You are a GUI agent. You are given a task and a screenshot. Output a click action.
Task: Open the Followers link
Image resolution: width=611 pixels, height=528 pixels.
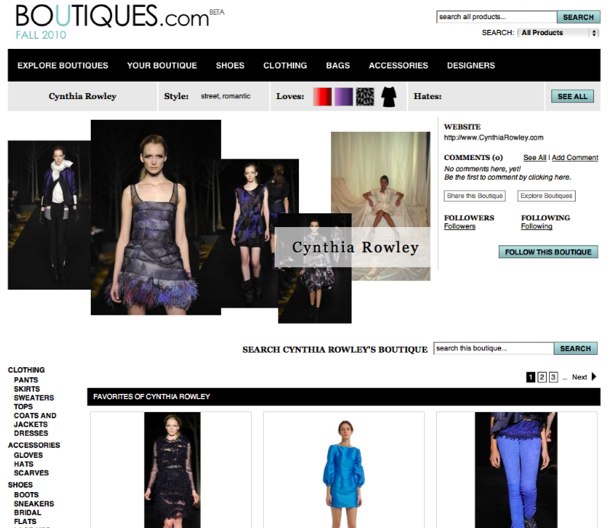pos(459,226)
